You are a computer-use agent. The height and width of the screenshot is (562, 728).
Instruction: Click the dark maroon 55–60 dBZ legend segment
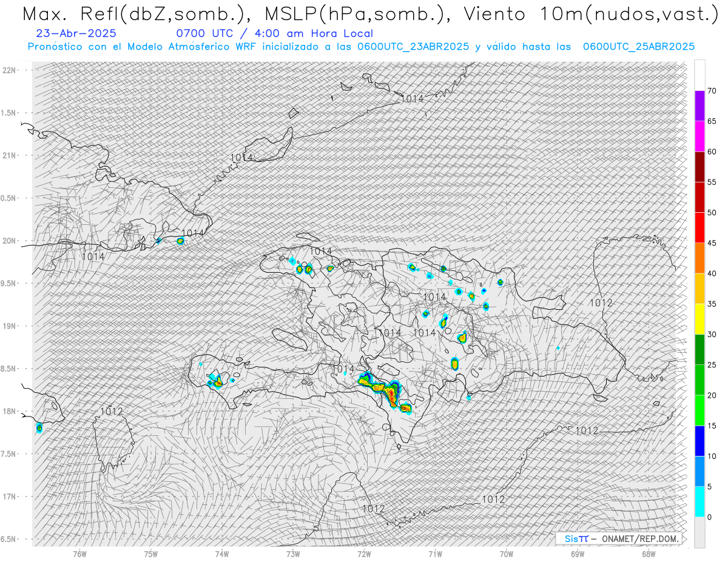tap(699, 167)
